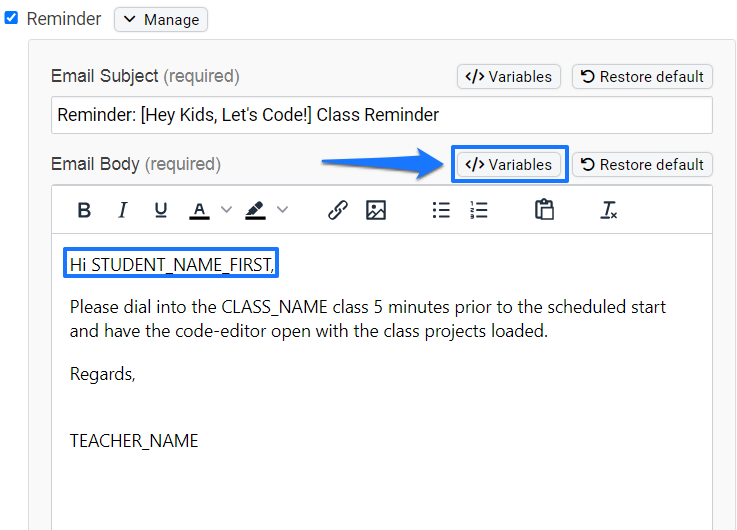This screenshot has height=530, width=737.
Task: Insert a hyperlink into the email
Action: click(338, 210)
